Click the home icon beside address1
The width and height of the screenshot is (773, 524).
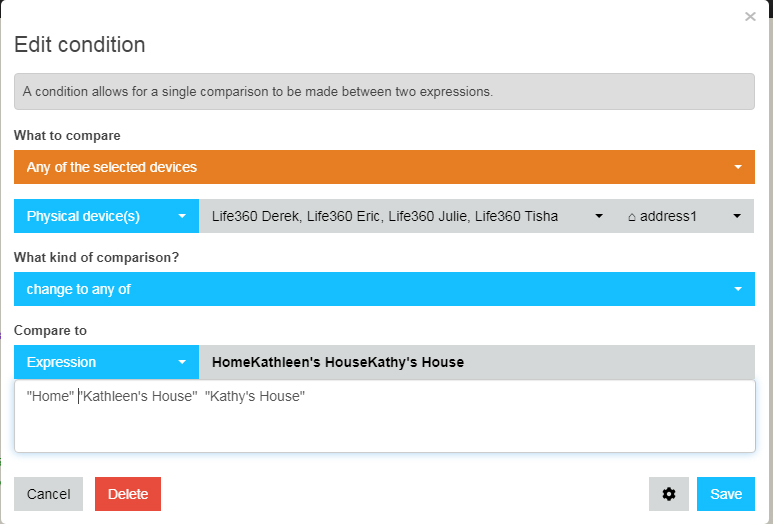(632, 217)
